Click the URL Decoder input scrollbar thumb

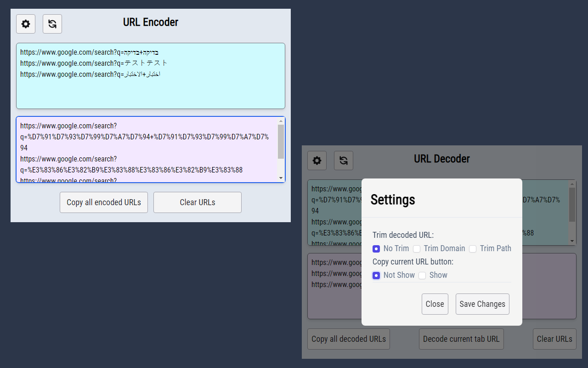pyautogui.click(x=572, y=205)
